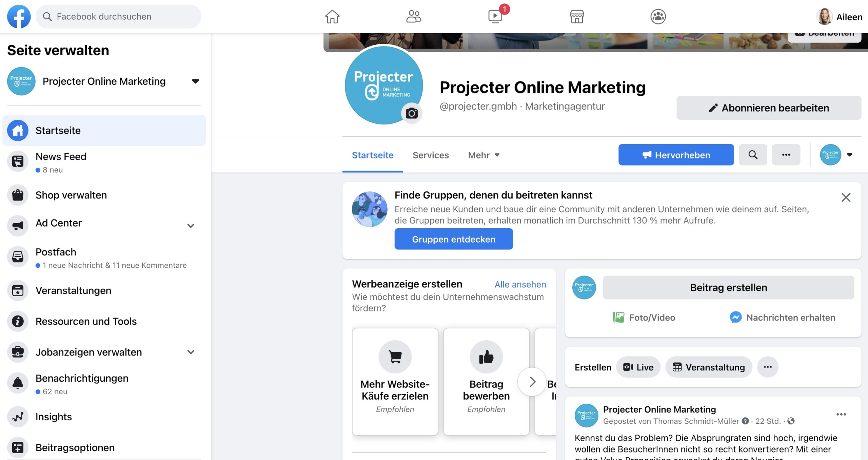Click the search magnifier next to Hervorheben
This screenshot has height=460, width=868.
point(753,155)
